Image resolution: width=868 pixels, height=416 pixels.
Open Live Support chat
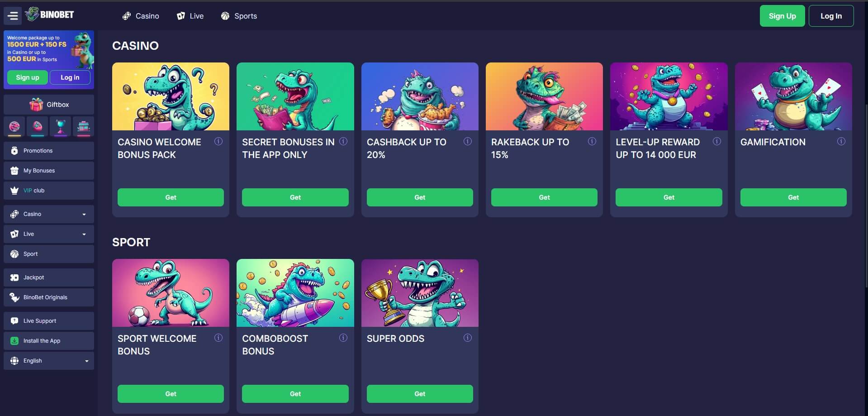49,321
